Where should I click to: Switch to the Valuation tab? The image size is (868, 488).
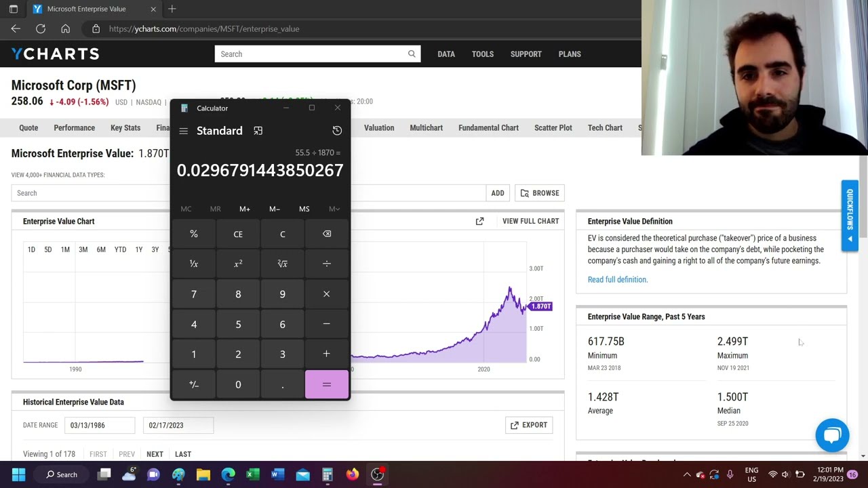click(379, 127)
